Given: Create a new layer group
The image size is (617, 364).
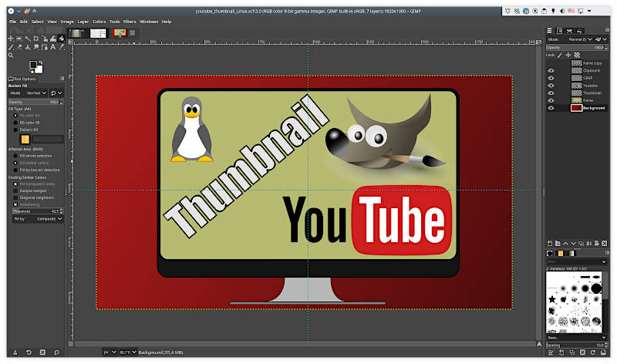Looking at the screenshot, I should tap(558, 243).
